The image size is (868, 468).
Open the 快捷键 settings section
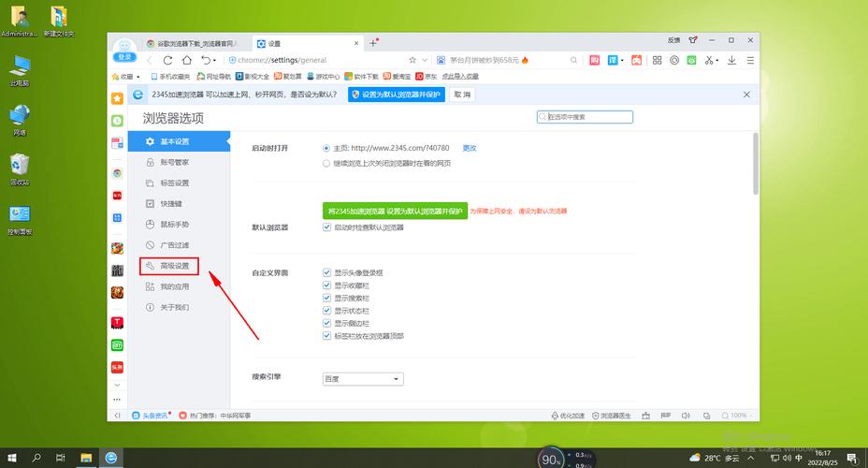pos(179,204)
